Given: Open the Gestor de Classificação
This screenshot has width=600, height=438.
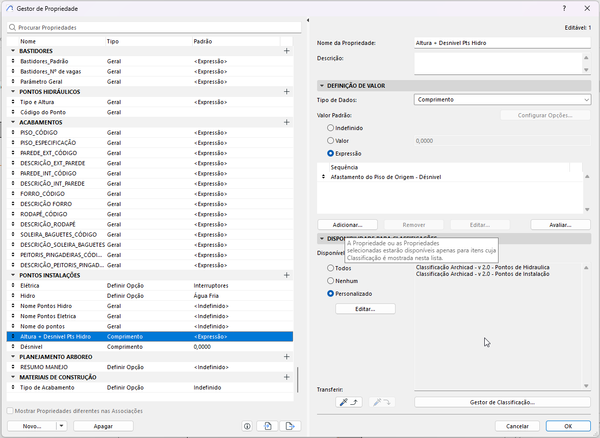Looking at the screenshot, I should click(502, 402).
